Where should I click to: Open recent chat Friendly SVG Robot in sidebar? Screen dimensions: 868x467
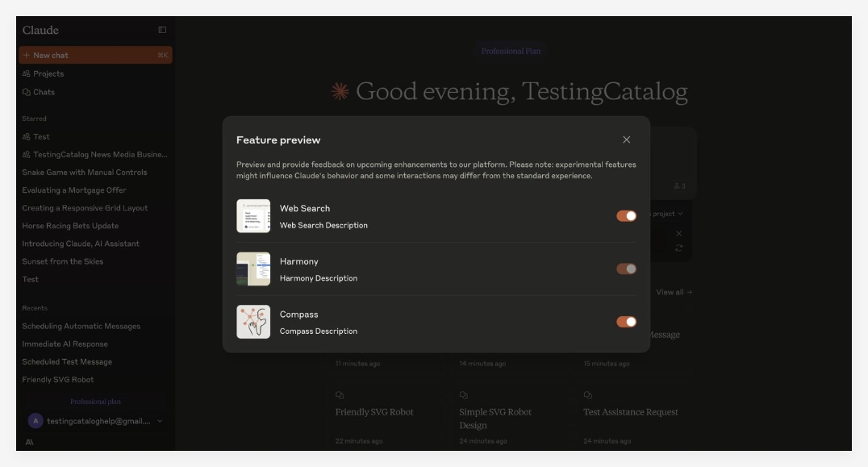tap(58, 379)
